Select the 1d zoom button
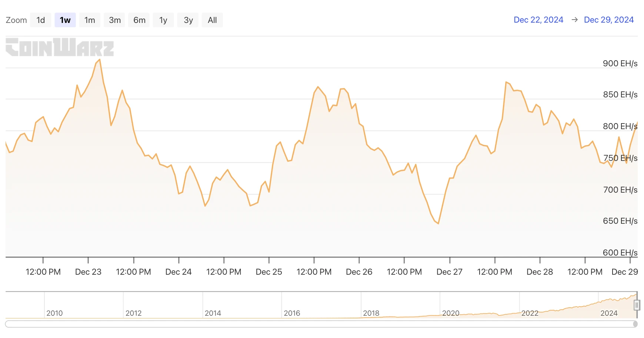644x338 pixels. coord(41,20)
